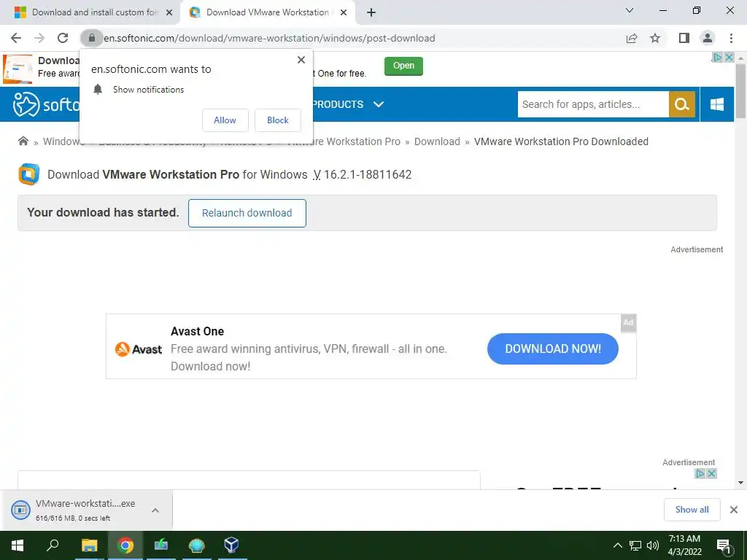747x560 pixels.
Task: Allow notifications from en.softonic.com
Action: coord(225,120)
